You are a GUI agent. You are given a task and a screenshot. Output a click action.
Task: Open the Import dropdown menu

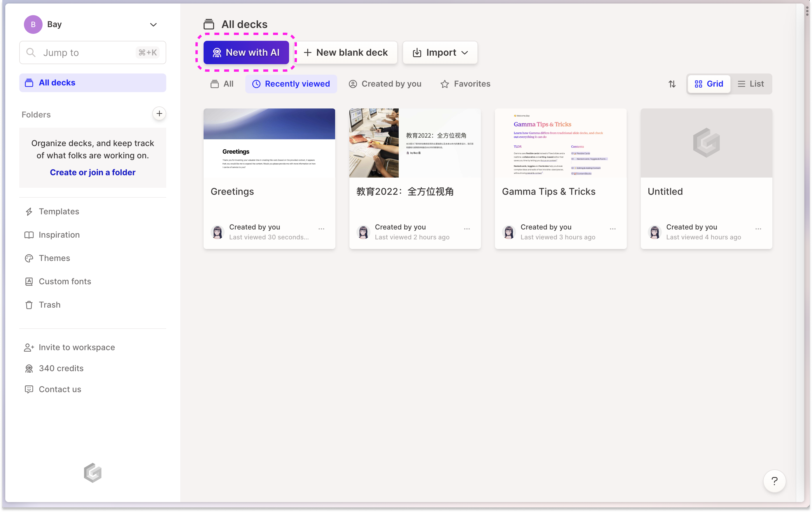[x=440, y=52]
